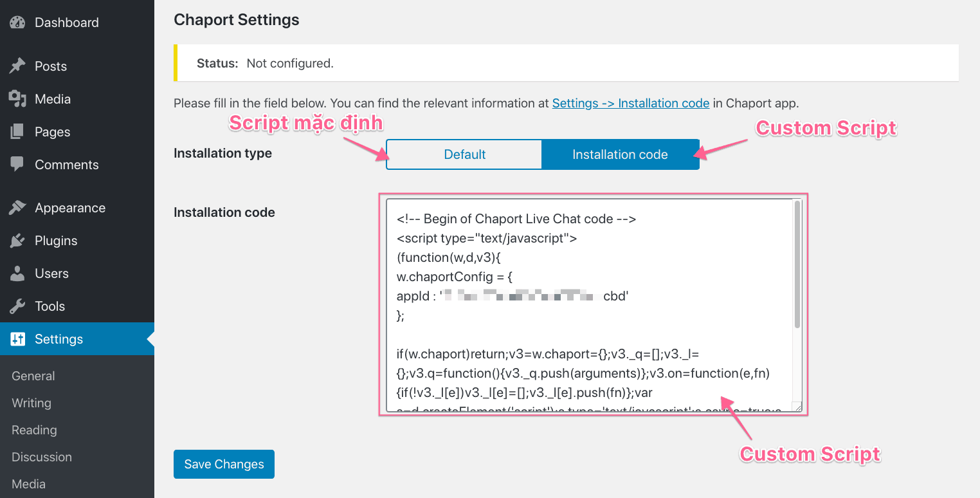Open the Dashboard menu
Viewport: 980px width, 498px height.
77,23
